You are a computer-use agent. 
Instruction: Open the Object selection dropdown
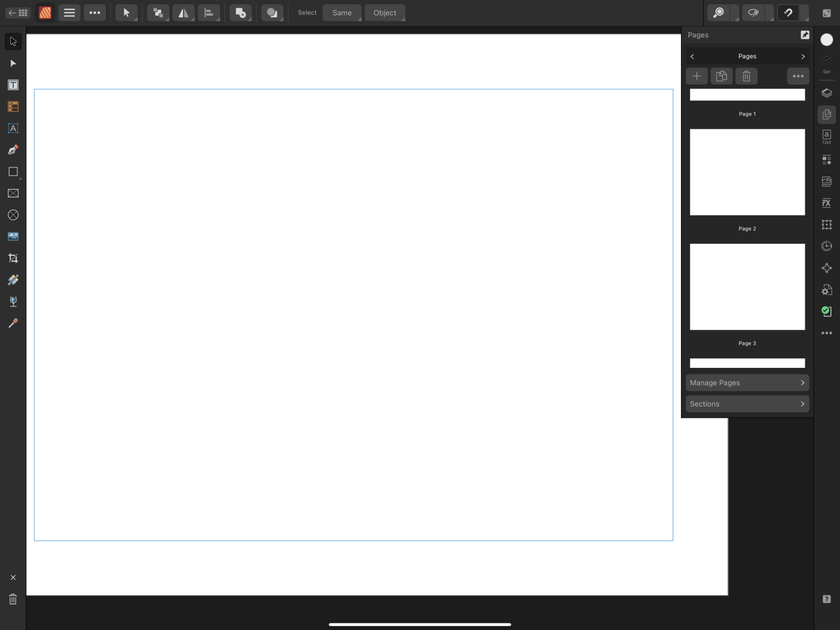click(x=384, y=12)
